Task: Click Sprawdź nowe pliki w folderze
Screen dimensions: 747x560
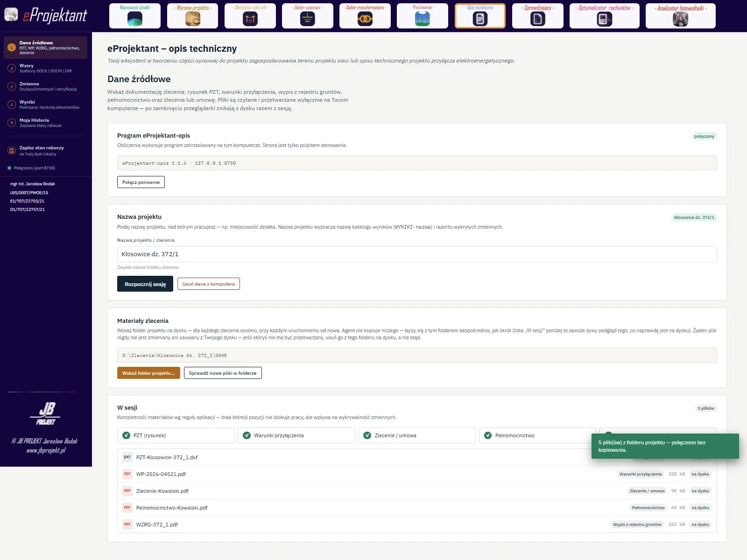Action: coord(223,373)
